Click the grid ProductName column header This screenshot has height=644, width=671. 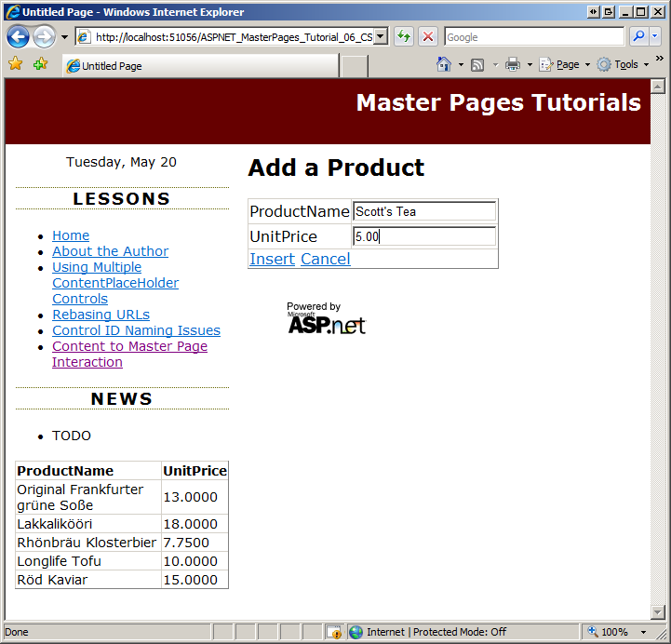[88, 471]
